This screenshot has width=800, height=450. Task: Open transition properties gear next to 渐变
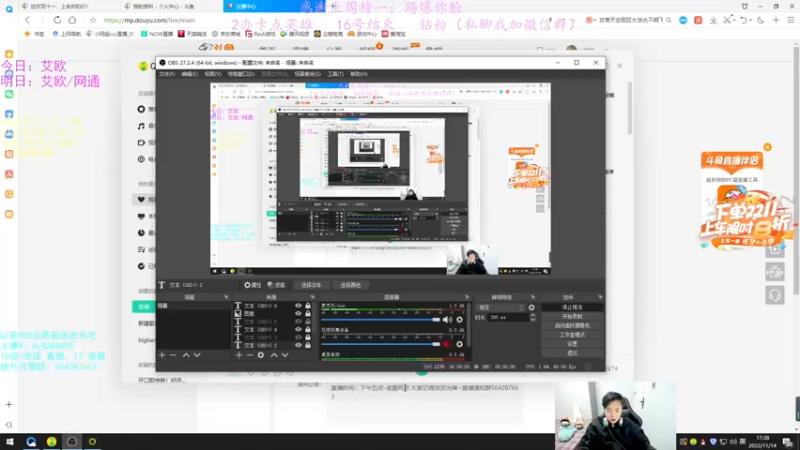(x=532, y=308)
